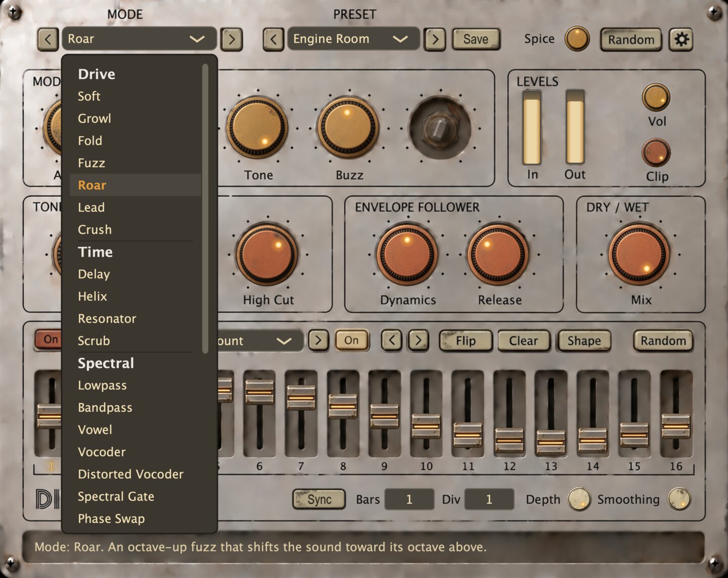This screenshot has width=728, height=578.
Task: Click the In level meter
Action: coord(531,128)
